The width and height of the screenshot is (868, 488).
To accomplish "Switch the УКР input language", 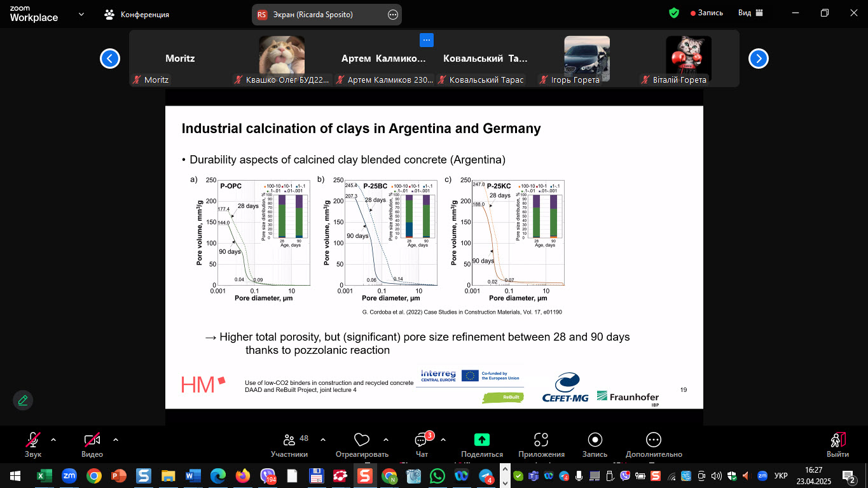I will [x=781, y=476].
